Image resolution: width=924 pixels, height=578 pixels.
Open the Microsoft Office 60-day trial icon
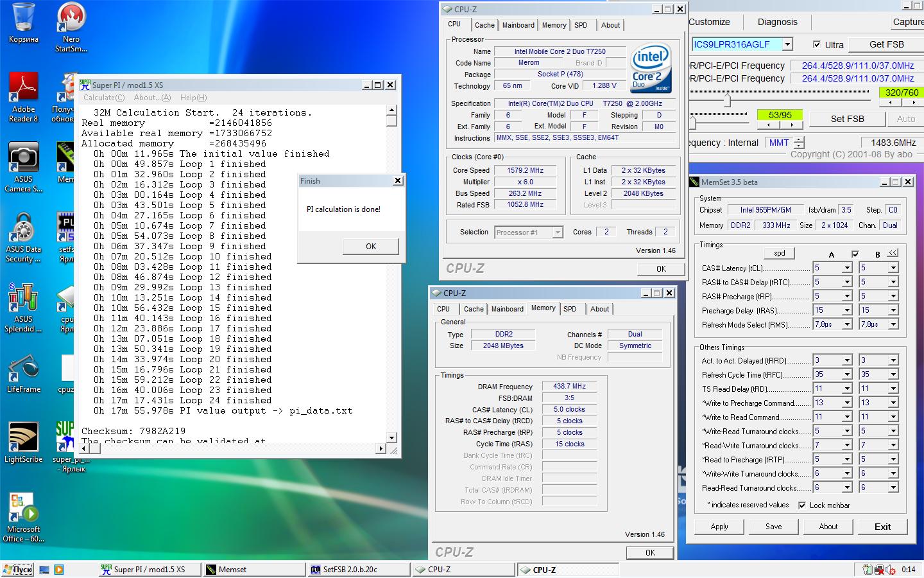tap(24, 517)
